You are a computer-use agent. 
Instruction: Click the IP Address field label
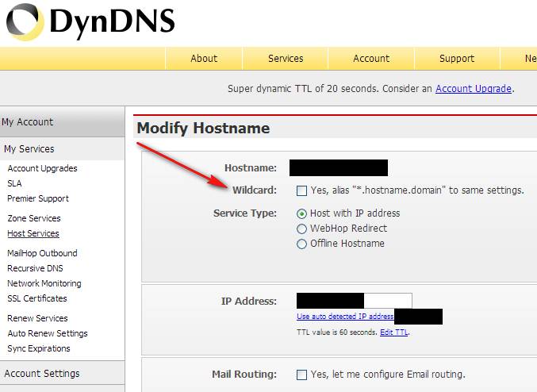coord(248,302)
